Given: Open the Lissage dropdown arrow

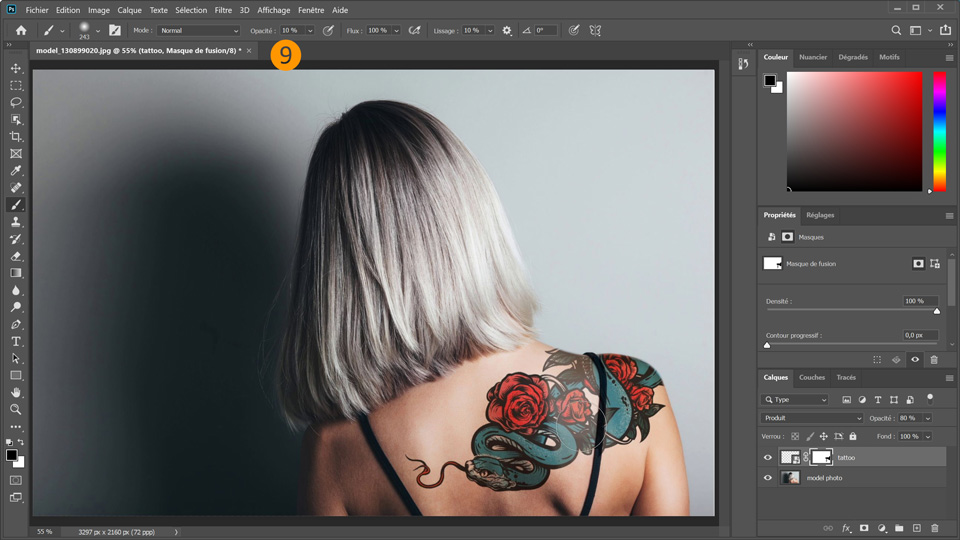Looking at the screenshot, I should coord(490,31).
